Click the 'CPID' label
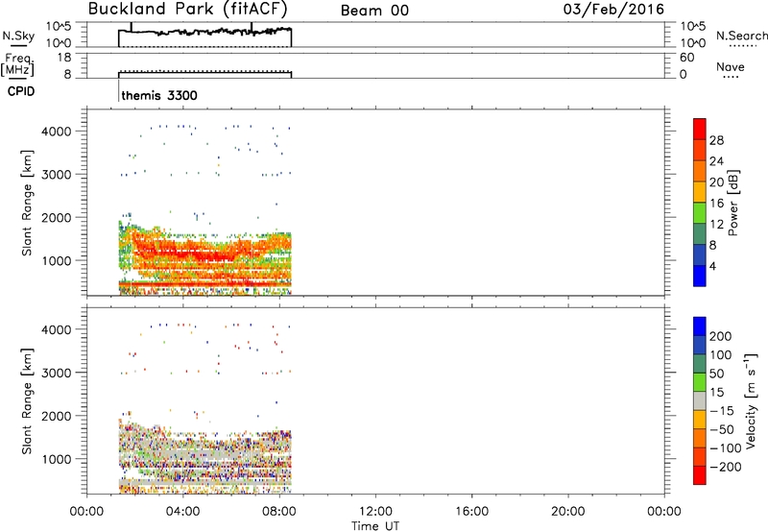768x532 pixels. (x=21, y=91)
